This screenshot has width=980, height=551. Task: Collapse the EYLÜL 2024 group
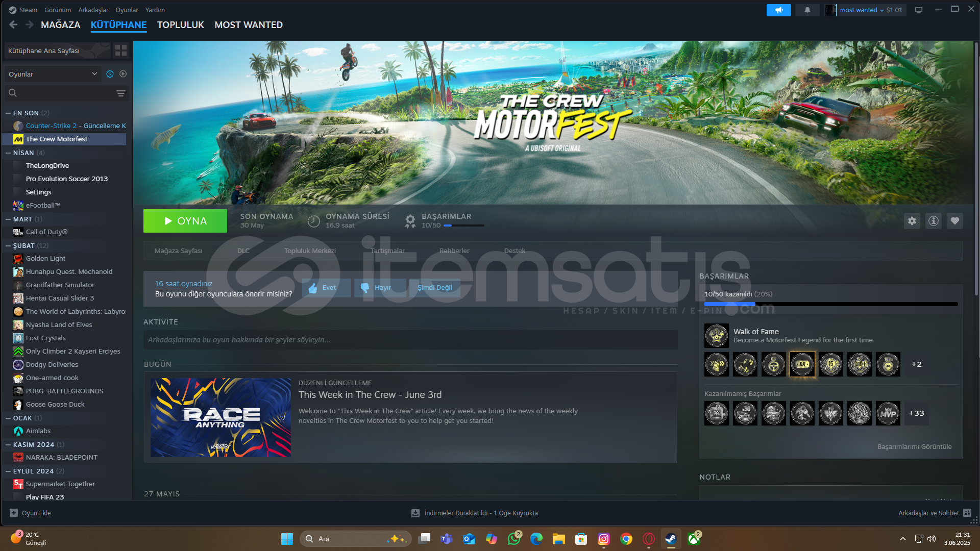(x=8, y=471)
